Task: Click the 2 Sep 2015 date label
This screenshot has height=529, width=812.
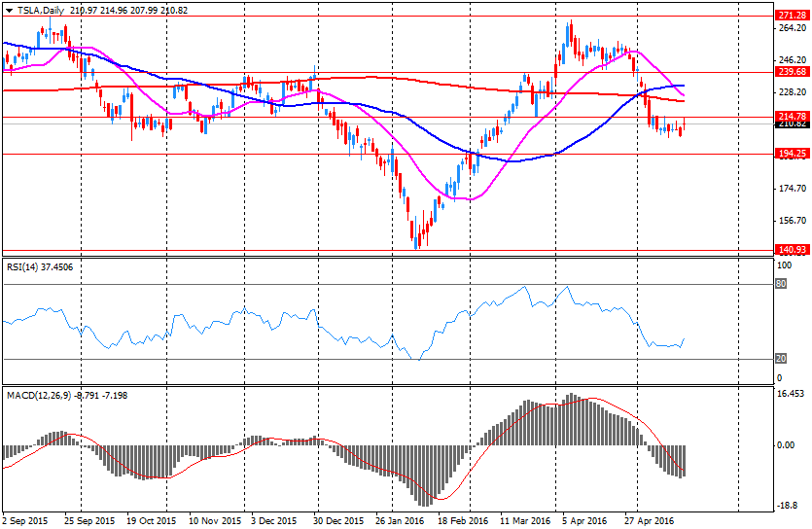Action: [x=25, y=520]
